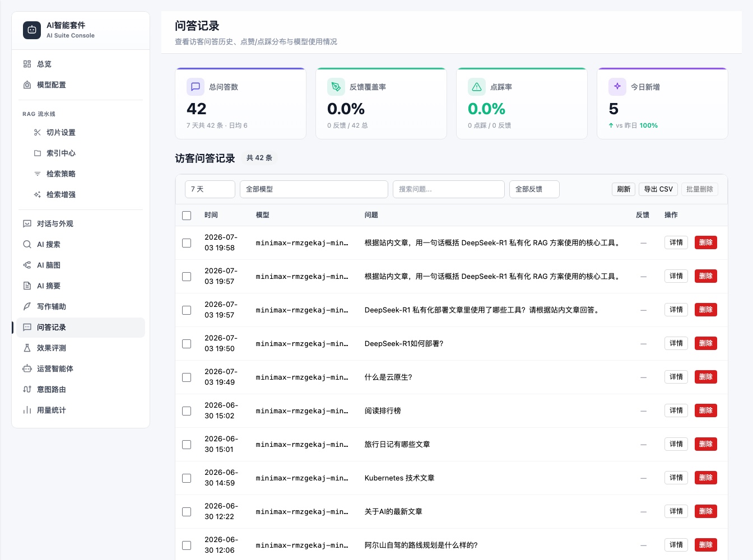Viewport: 753px width, 560px height.
Task: Click the 用量统计 bar chart icon
Action: (x=27, y=410)
